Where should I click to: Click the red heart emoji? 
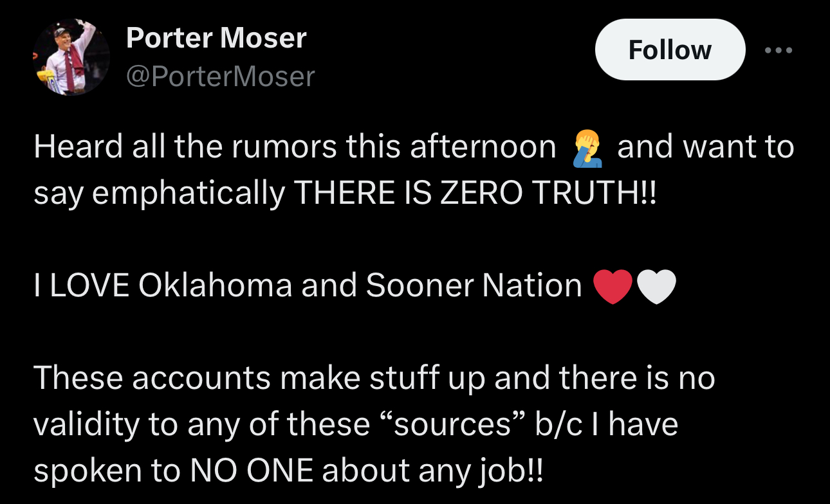[x=613, y=287]
